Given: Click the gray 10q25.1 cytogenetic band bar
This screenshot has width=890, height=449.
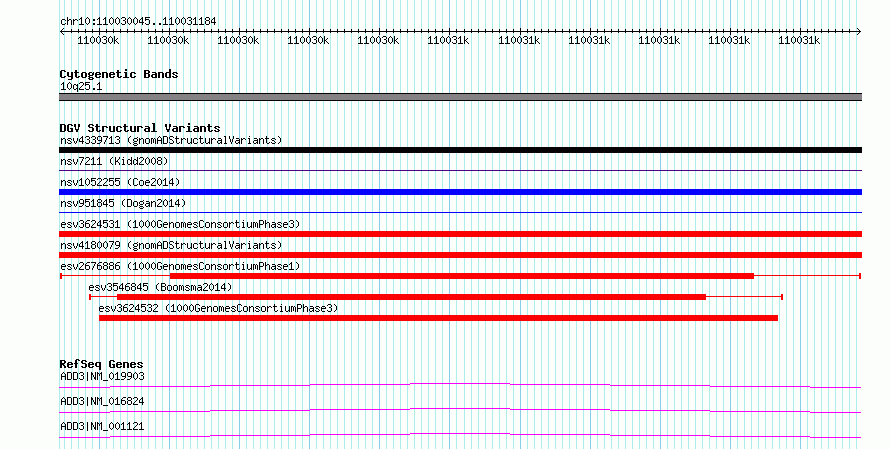Looking at the screenshot, I should pos(460,97).
